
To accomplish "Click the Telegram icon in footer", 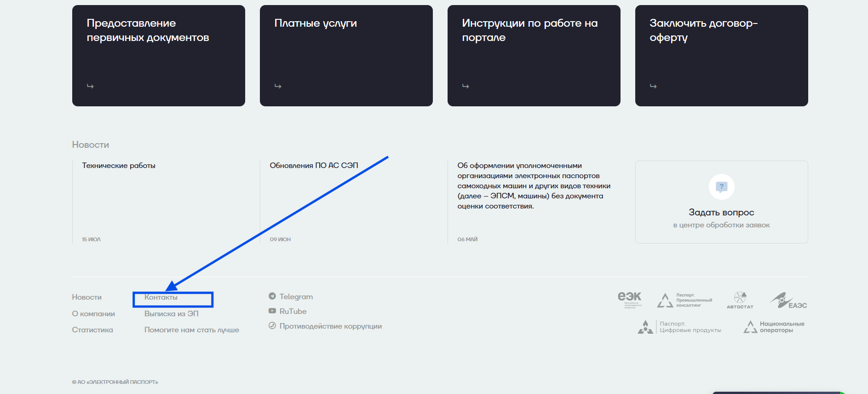I will [x=272, y=296].
